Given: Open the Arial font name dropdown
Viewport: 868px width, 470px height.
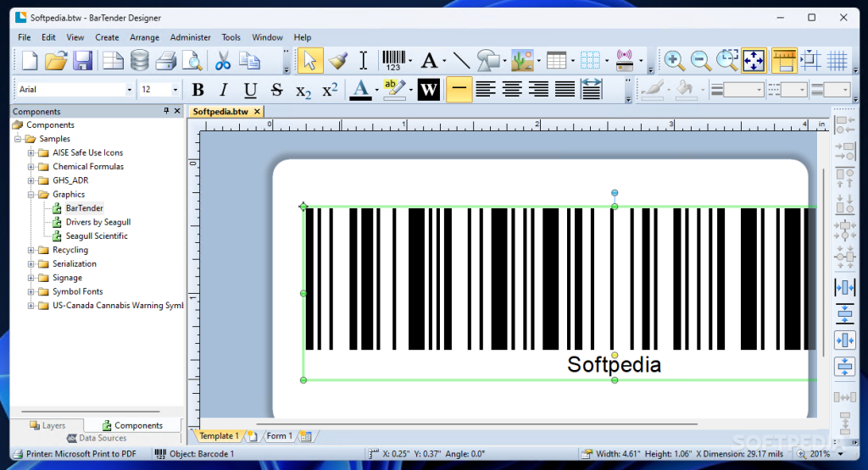Looking at the screenshot, I should pyautogui.click(x=129, y=90).
